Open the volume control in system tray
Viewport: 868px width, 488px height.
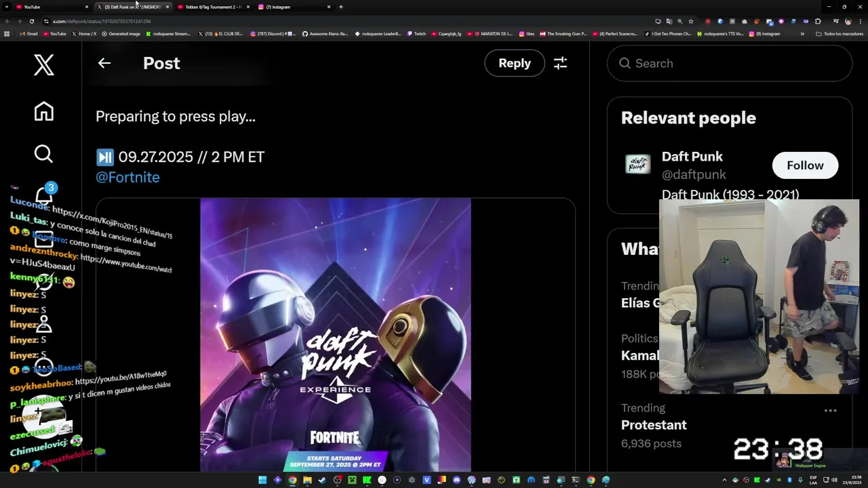tap(833, 480)
